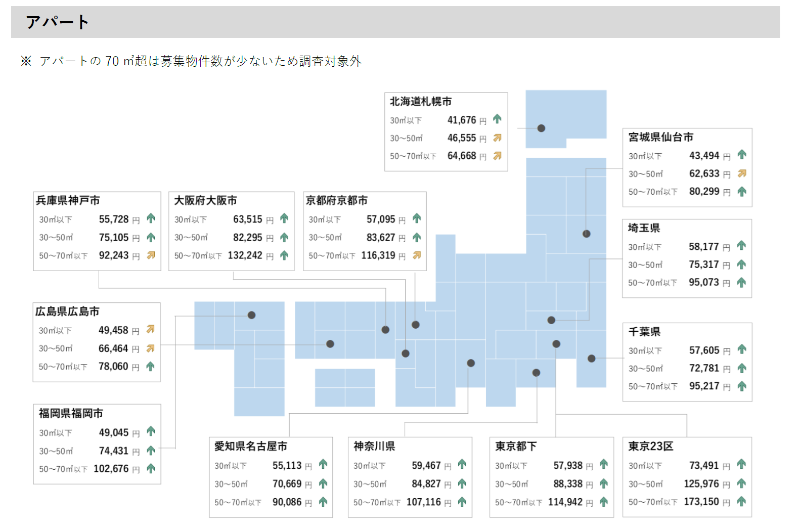Click the green arrow beside 173,150 円
The height and width of the screenshot is (532, 797).
point(741,501)
